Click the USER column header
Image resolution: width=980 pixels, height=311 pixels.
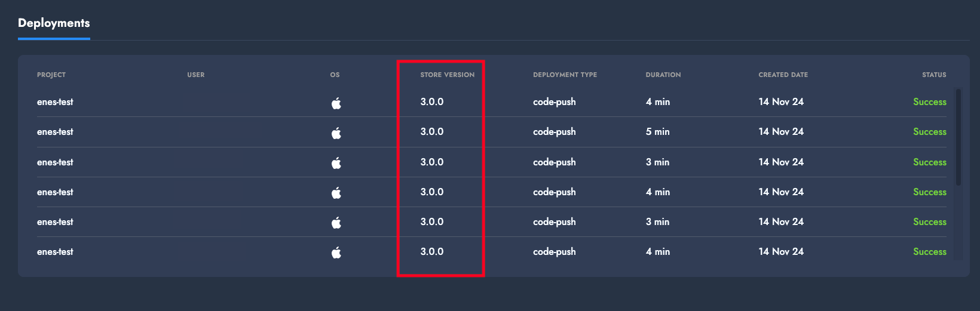coord(195,75)
